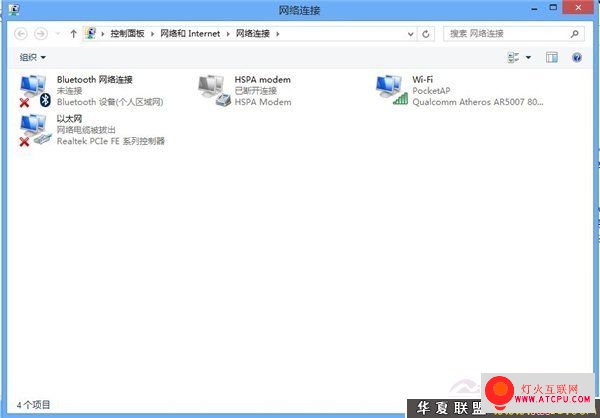Close the 网络连接 window
This screenshot has width=600, height=418.
click(578, 8)
